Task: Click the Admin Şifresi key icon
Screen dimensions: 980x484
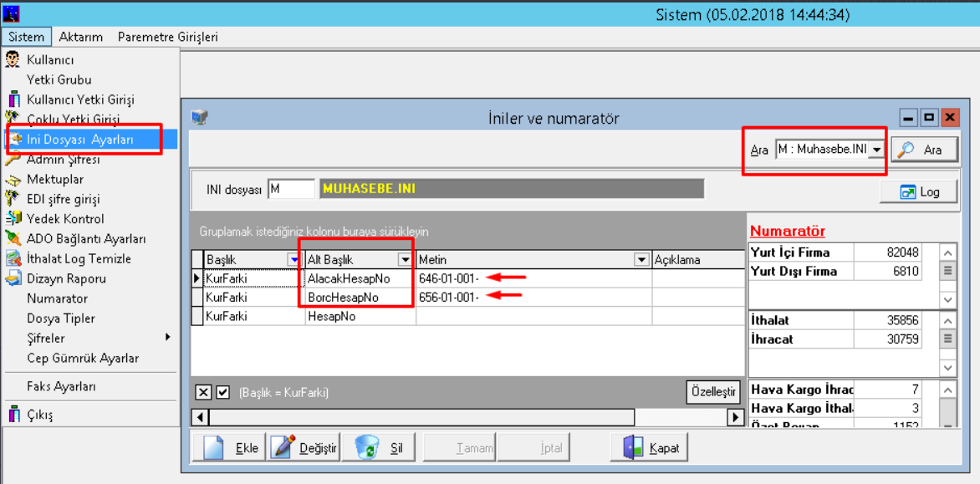Action: [x=13, y=160]
